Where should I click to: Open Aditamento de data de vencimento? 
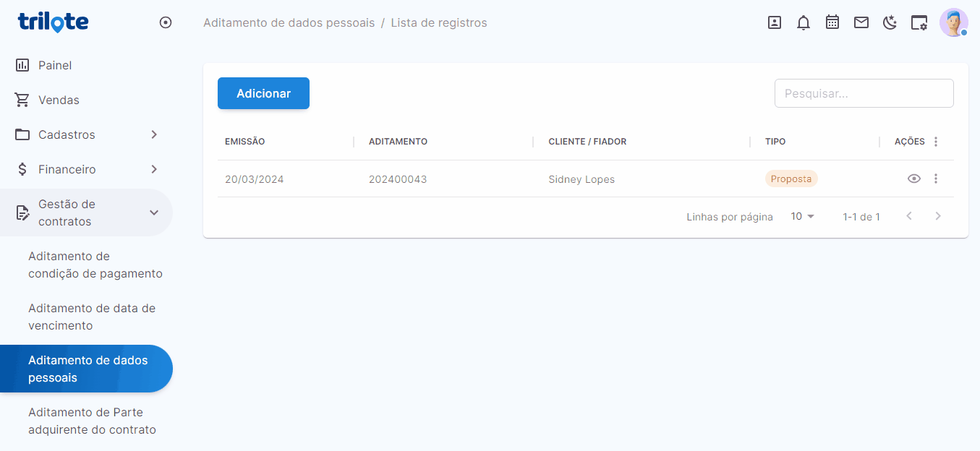[x=92, y=317]
